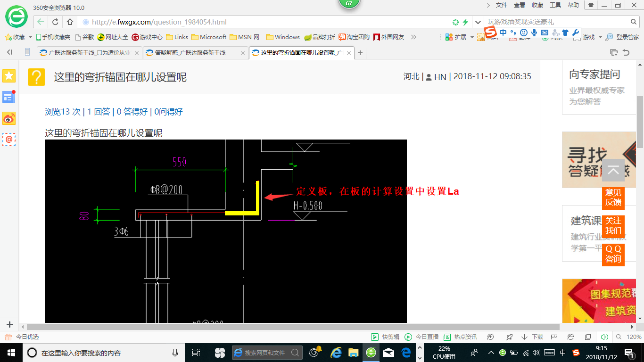
Task: Reload the page with the refresh icon
Action: click(x=55, y=22)
